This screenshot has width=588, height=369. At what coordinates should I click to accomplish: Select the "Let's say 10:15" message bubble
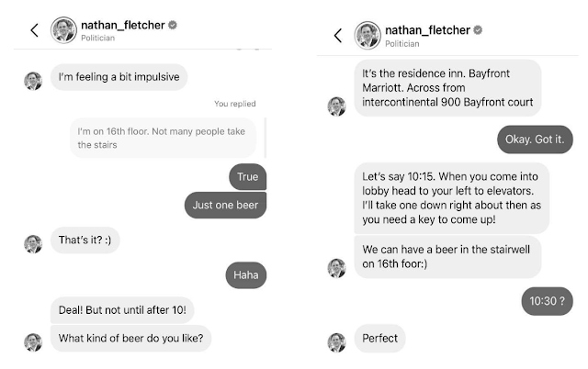451,197
